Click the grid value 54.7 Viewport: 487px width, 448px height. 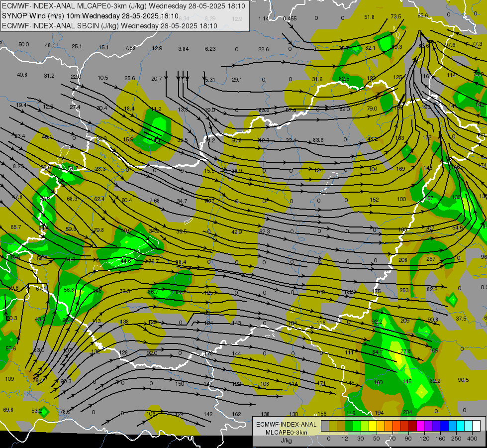[73, 168]
